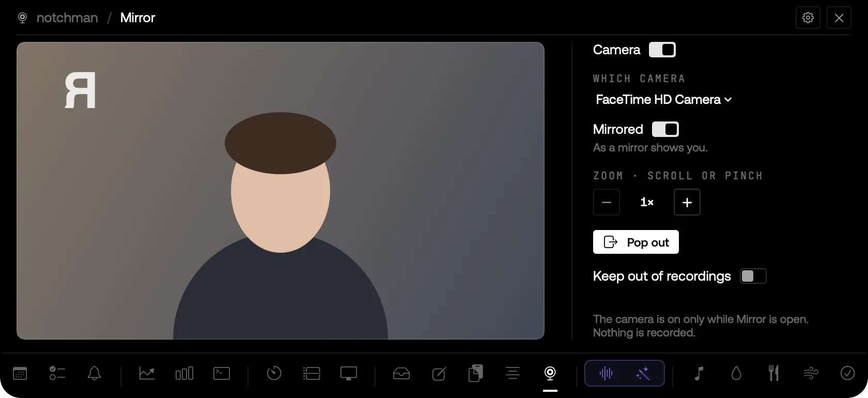The height and width of the screenshot is (398, 868).
Task: Open the circled checkmark icon
Action: (x=848, y=373)
